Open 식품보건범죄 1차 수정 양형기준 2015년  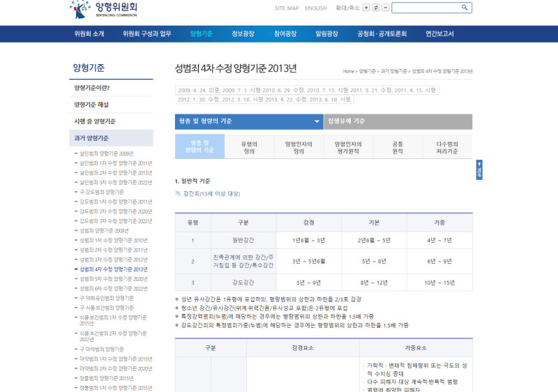coord(113,320)
